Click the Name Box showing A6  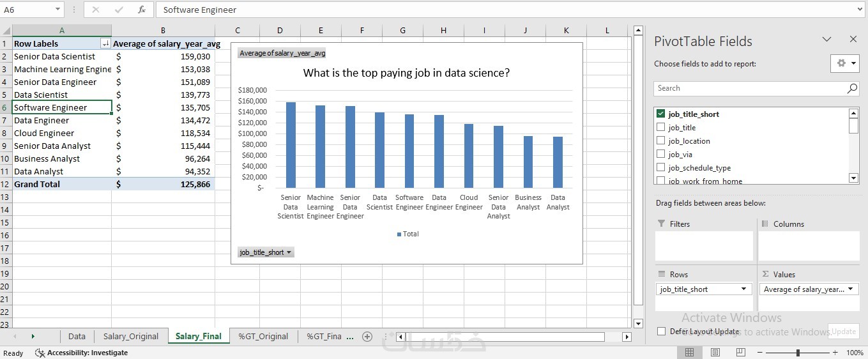(x=27, y=10)
